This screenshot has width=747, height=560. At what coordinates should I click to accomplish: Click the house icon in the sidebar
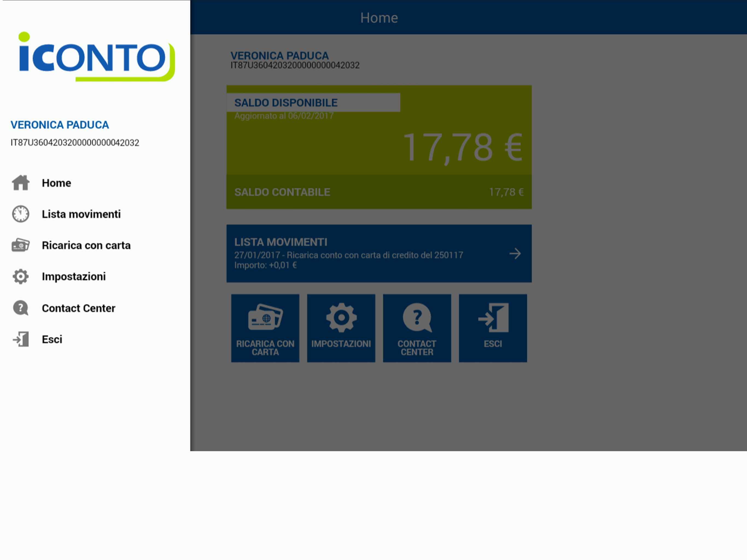pos(21,183)
